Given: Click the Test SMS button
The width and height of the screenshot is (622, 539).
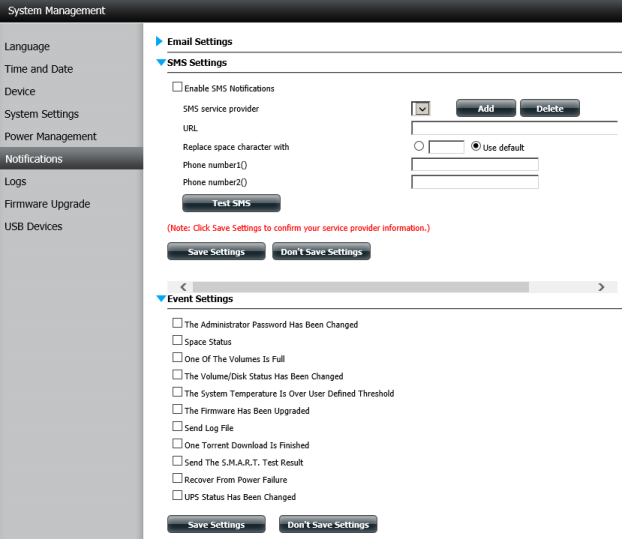Looking at the screenshot, I should [231, 203].
